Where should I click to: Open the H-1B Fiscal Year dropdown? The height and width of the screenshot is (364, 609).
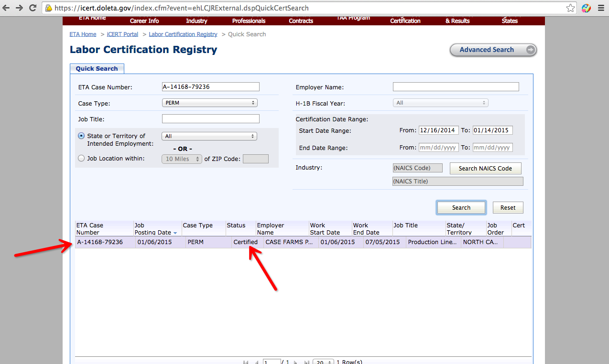pos(440,103)
